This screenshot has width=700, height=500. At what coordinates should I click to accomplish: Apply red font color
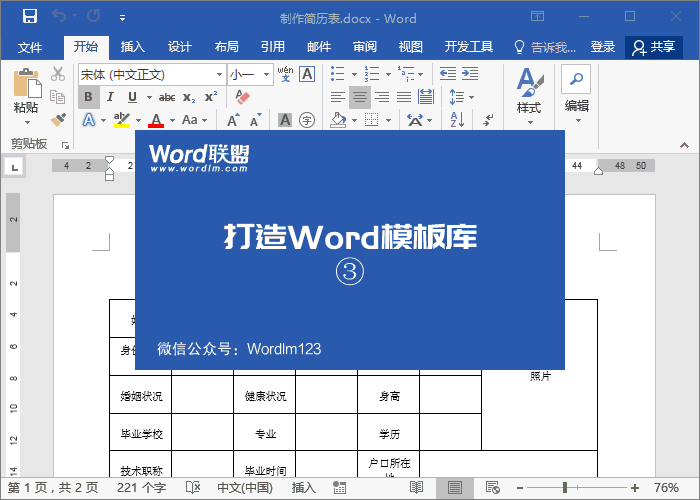pos(156,120)
